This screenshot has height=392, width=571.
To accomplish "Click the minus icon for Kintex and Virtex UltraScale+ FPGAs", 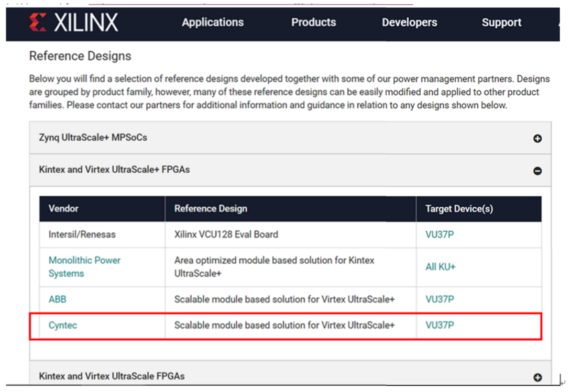I will (x=537, y=171).
